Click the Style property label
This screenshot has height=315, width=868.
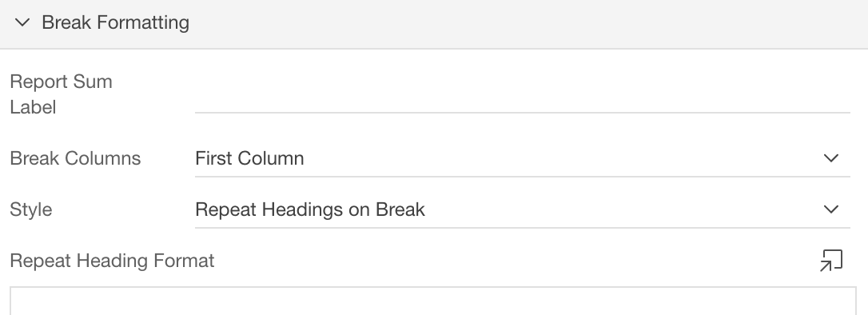click(31, 209)
